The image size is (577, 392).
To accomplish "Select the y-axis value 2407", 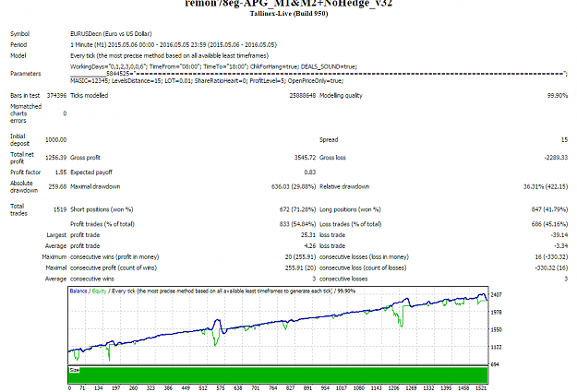I will pyautogui.click(x=497, y=295).
